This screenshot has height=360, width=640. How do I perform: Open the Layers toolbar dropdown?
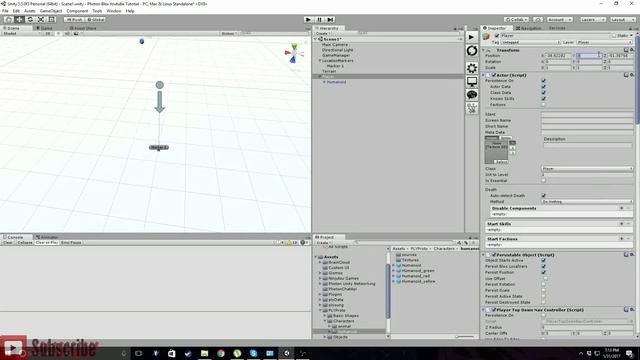tap(592, 20)
